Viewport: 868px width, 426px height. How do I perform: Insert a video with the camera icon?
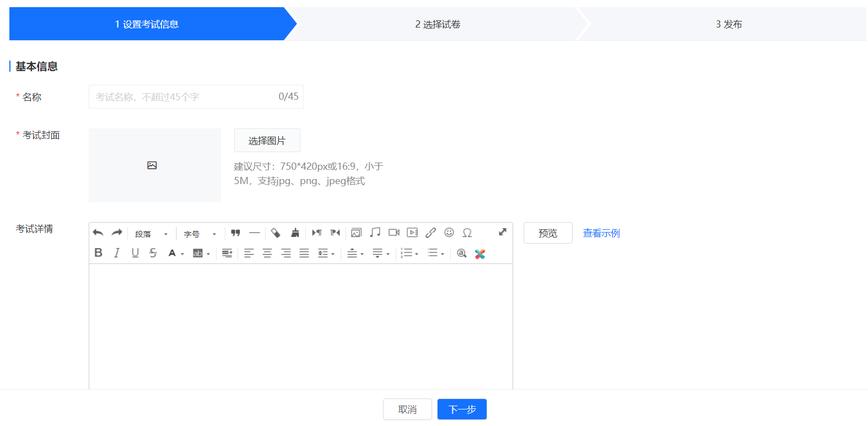394,233
